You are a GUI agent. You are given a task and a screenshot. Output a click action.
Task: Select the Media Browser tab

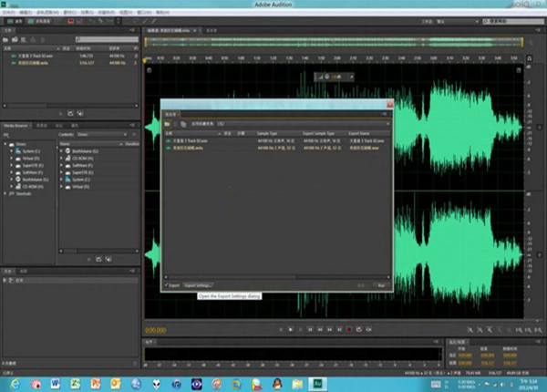click(17, 124)
